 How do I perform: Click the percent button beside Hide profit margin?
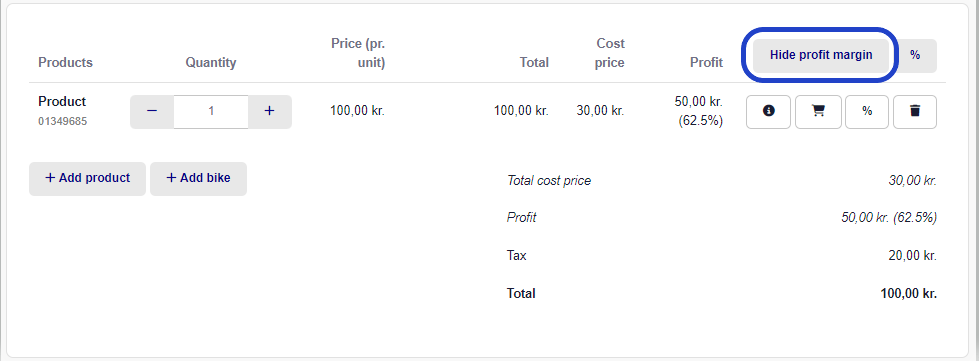click(x=915, y=56)
